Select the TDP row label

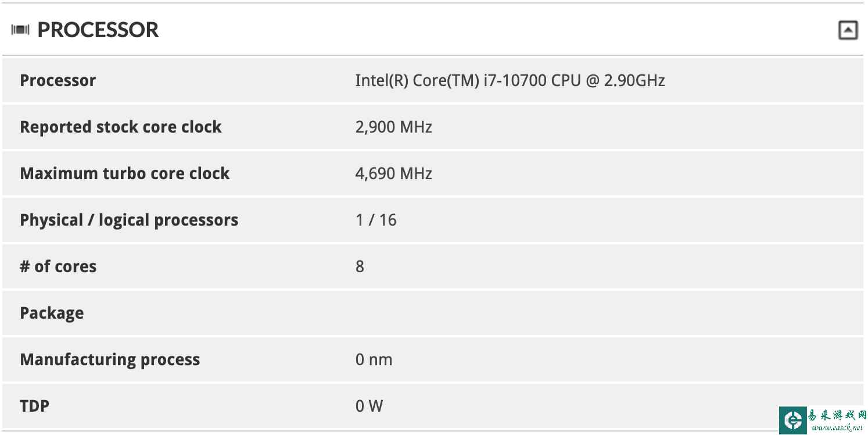point(35,406)
